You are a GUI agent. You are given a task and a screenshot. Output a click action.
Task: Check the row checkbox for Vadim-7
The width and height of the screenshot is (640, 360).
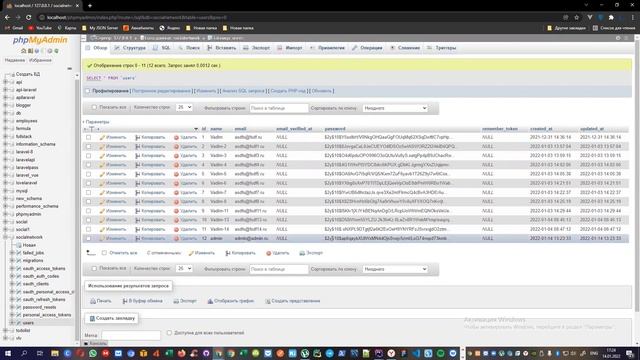click(x=89, y=193)
